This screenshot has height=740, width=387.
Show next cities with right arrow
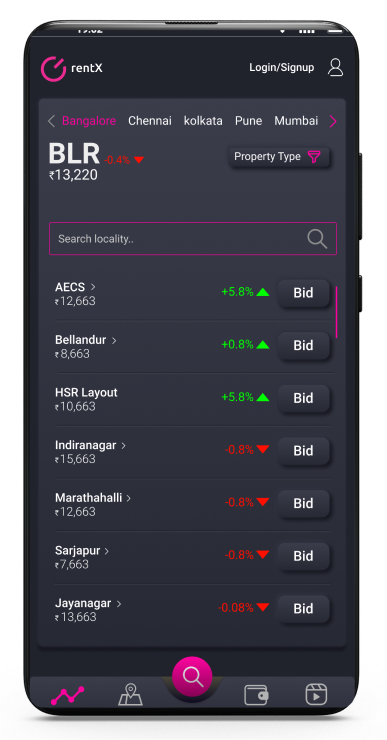(333, 121)
